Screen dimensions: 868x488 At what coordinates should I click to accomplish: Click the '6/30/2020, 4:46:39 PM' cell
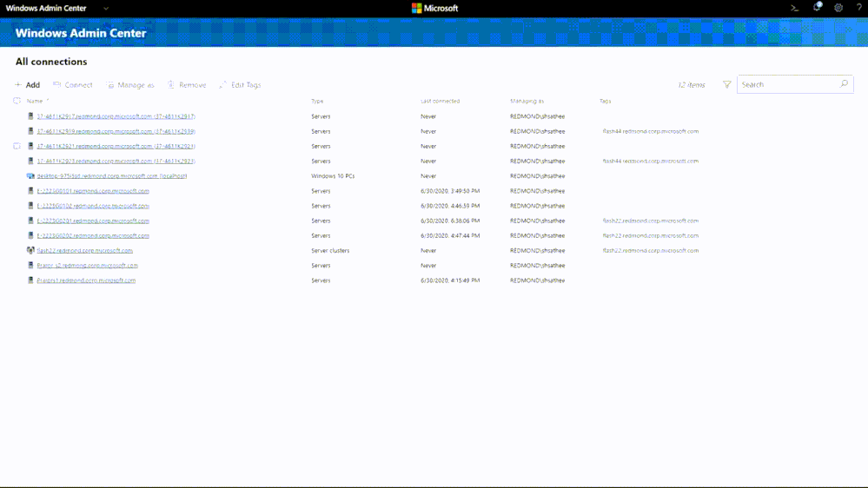click(450, 206)
